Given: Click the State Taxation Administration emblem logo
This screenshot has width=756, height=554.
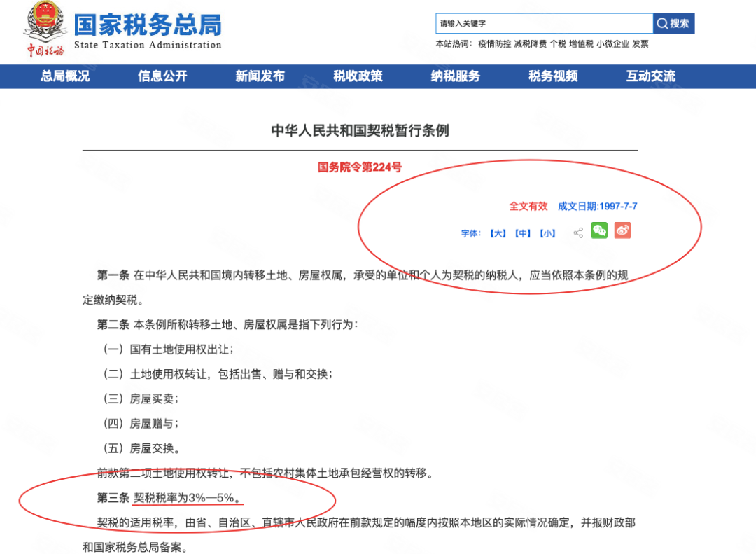Looking at the screenshot, I should pos(45,29).
